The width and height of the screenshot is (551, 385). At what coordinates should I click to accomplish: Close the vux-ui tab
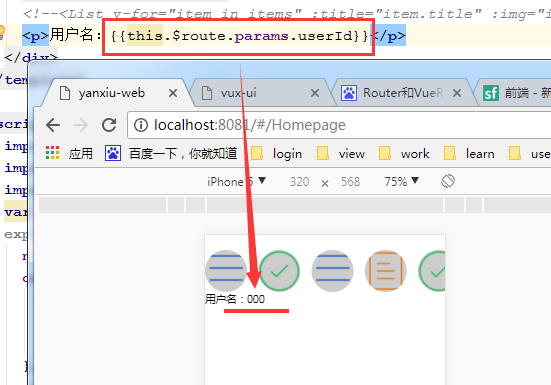(315, 93)
